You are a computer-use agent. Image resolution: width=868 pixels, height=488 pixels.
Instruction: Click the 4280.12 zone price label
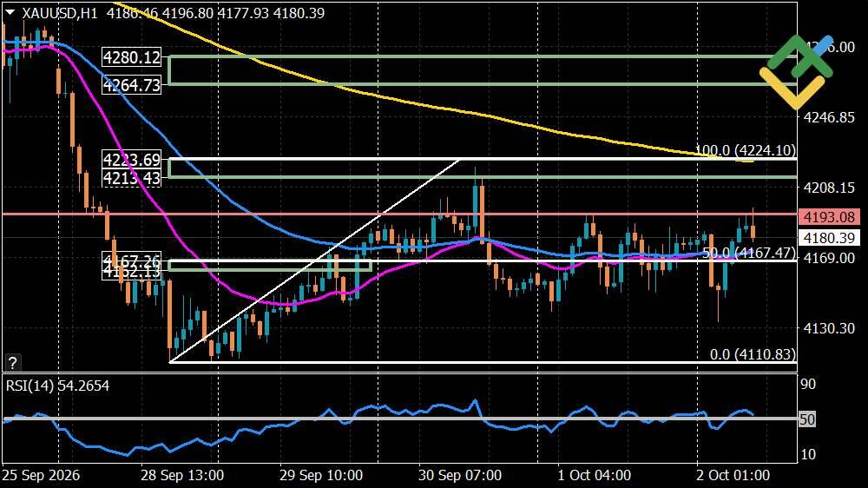132,57
